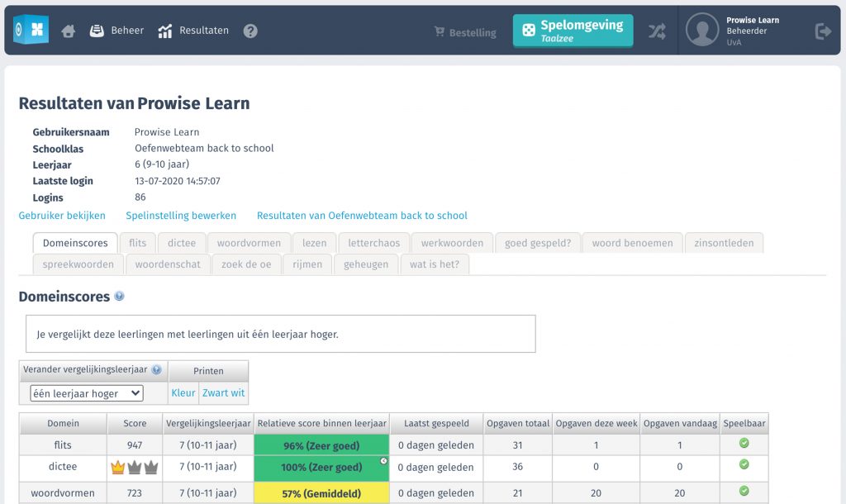This screenshot has height=504, width=846.
Task: Click the Laatst gespeeld column header
Action: (436, 424)
